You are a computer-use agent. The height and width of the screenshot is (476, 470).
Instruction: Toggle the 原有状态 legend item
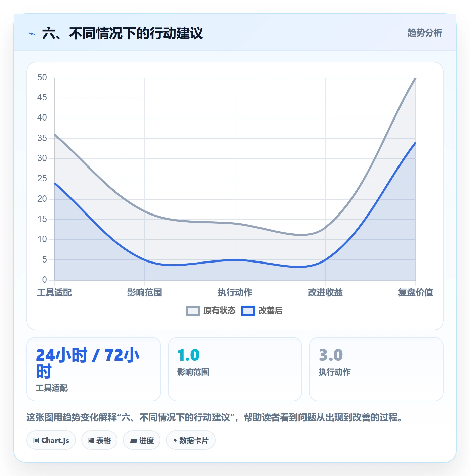point(211,311)
